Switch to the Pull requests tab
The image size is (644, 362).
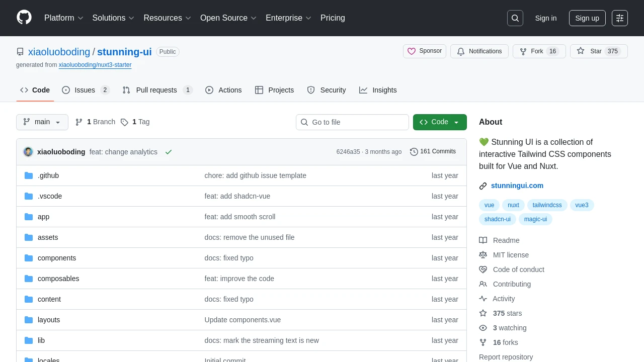click(157, 90)
